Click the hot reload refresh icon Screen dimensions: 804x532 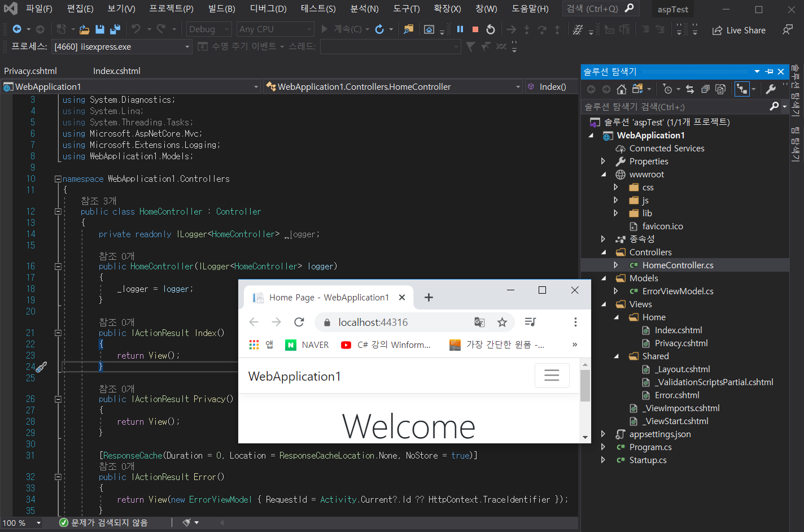pyautogui.click(x=379, y=29)
